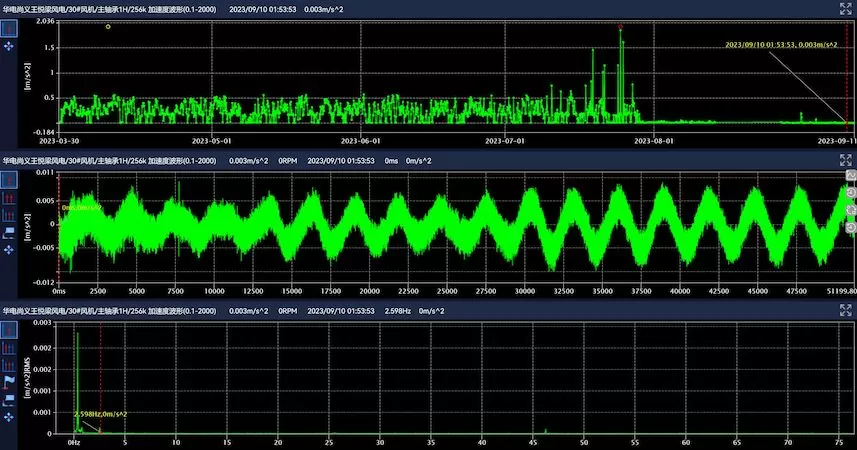Expand the trend chart to fullscreen
Screen dimensions: 857x450
click(844, 8)
